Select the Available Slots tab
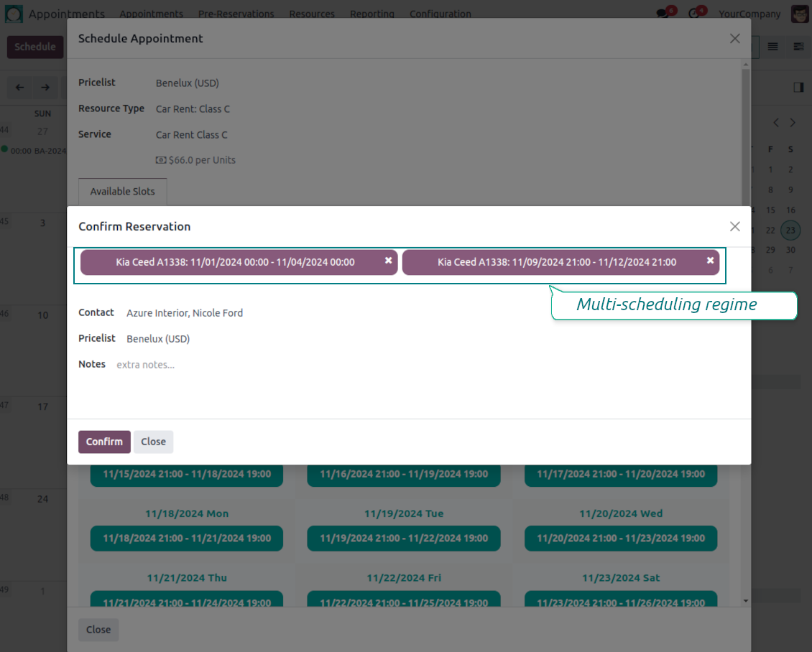812x652 pixels. [122, 192]
